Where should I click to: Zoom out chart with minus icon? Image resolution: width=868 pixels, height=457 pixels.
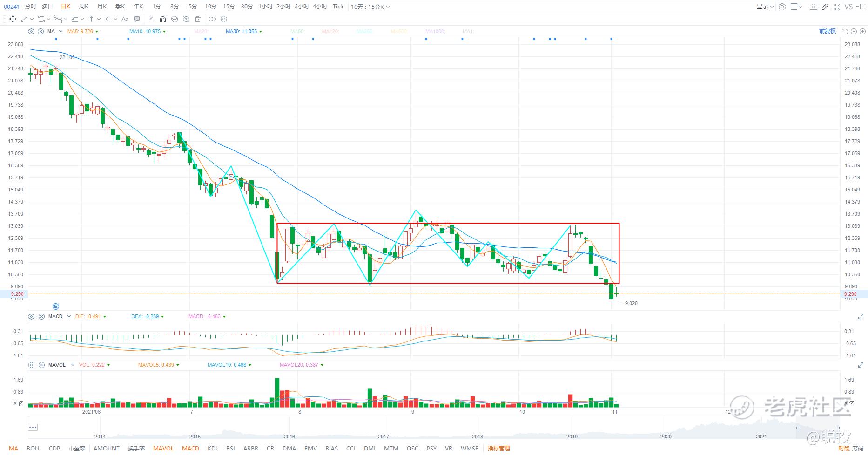[x=854, y=31]
